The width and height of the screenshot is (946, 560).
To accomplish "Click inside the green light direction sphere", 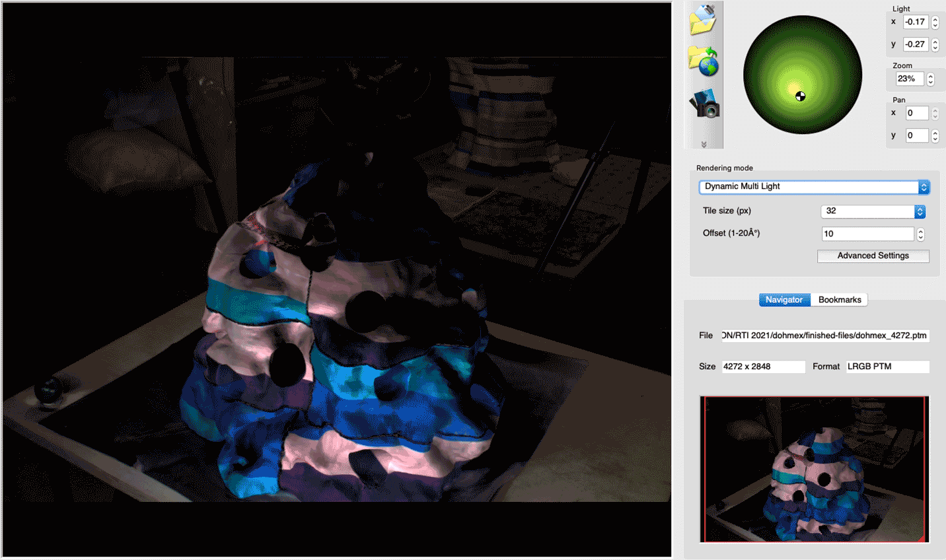I will (802, 74).
